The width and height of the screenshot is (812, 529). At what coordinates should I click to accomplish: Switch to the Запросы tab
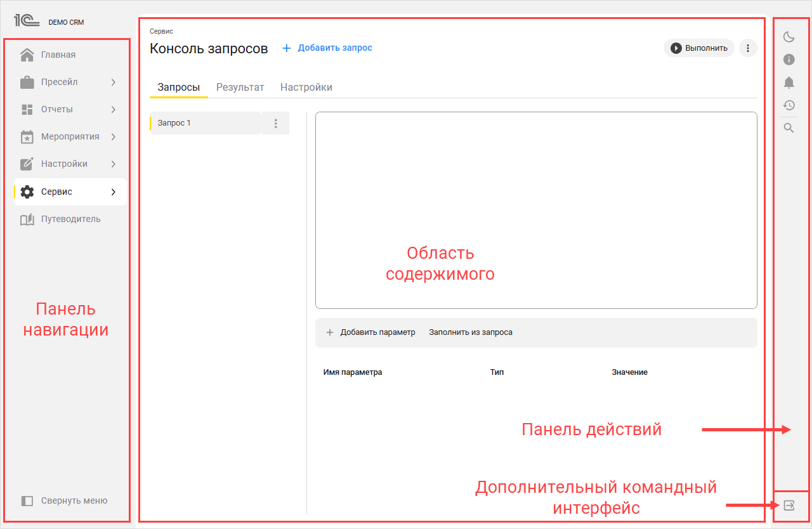[179, 88]
